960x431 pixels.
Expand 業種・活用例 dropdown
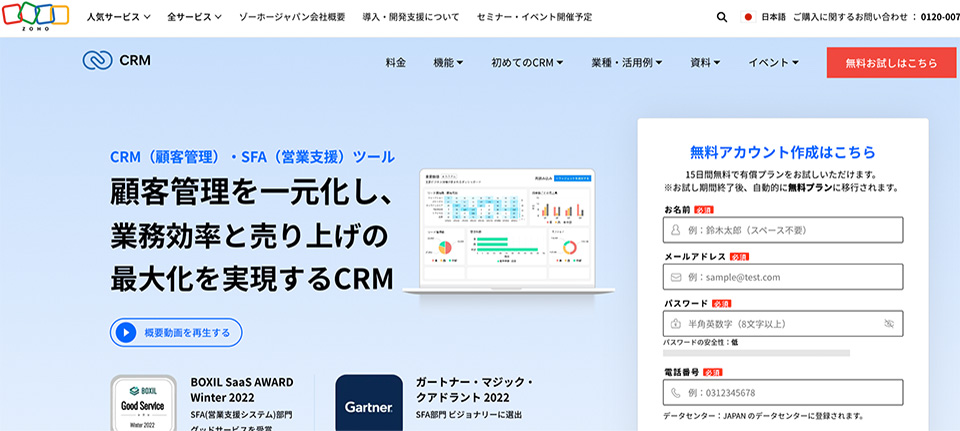point(627,62)
